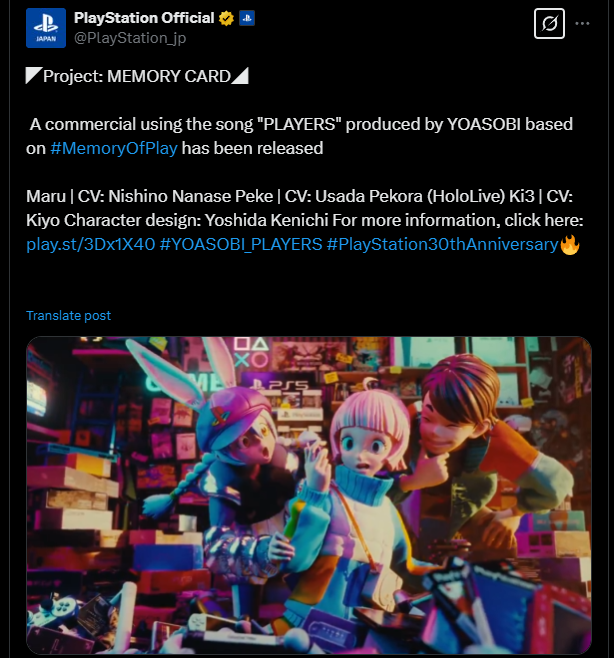This screenshot has width=614, height=658.
Task: Open the PlayStation Japan profile avatar
Action: tap(46, 28)
